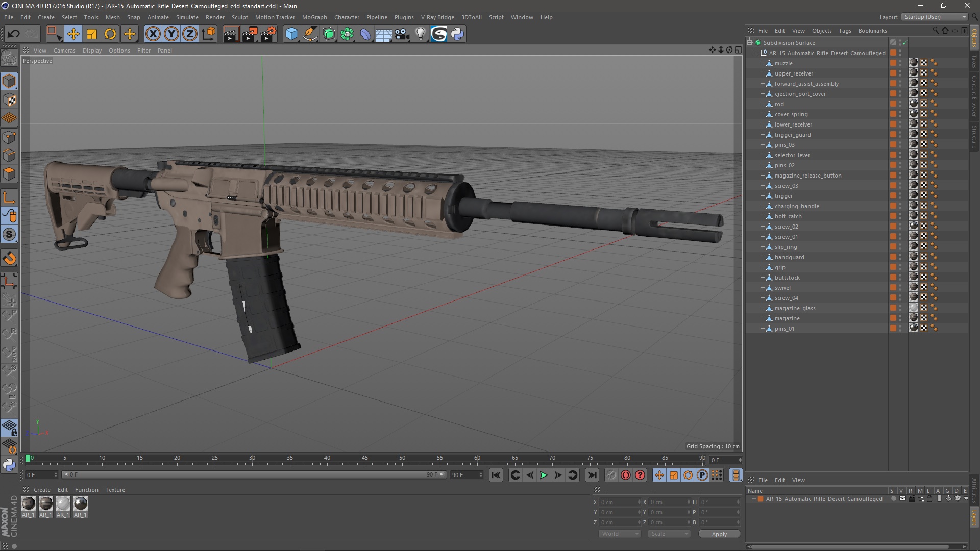Open the MoGraph menu
Screen dimensions: 980x551
coord(314,17)
